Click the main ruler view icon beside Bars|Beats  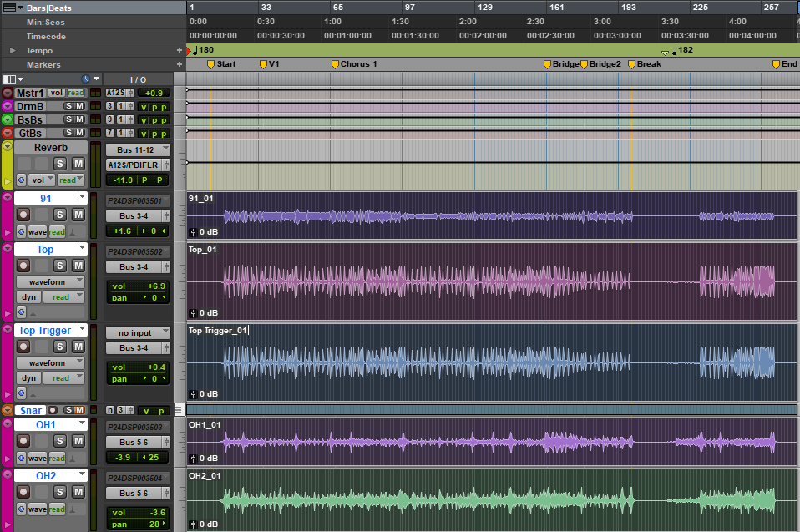click(10, 8)
